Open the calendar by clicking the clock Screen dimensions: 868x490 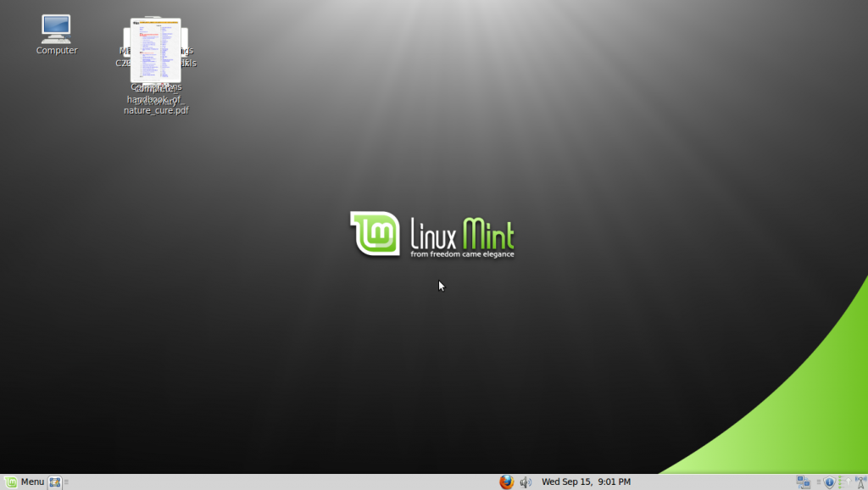tap(585, 482)
